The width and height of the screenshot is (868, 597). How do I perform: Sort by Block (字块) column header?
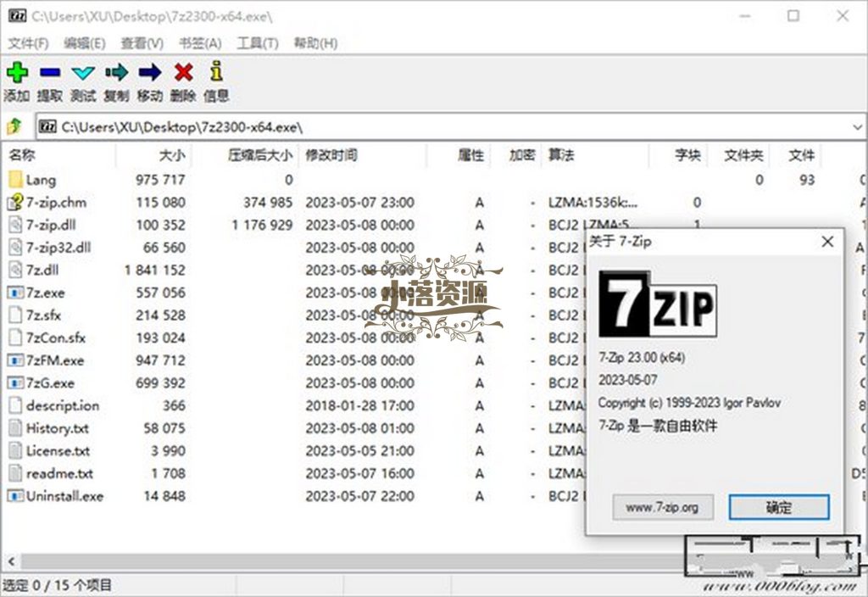(x=679, y=155)
